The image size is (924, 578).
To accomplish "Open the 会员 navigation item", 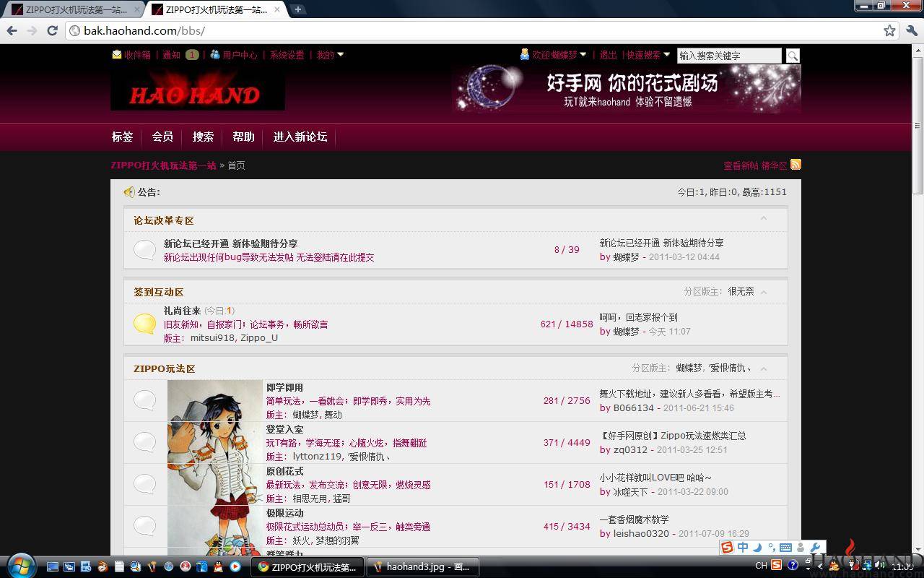I will (x=162, y=137).
